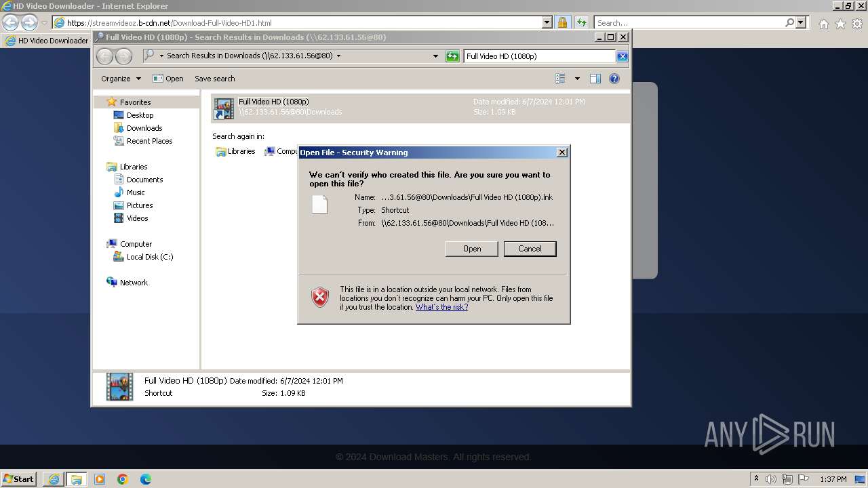Image resolution: width=868 pixels, height=488 pixels.
Task: Refresh the page in Internet Explorer
Action: (x=582, y=22)
